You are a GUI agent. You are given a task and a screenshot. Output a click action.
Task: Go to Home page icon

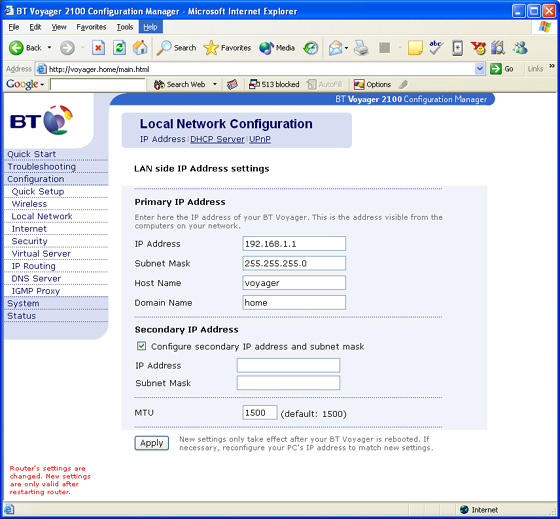140,48
